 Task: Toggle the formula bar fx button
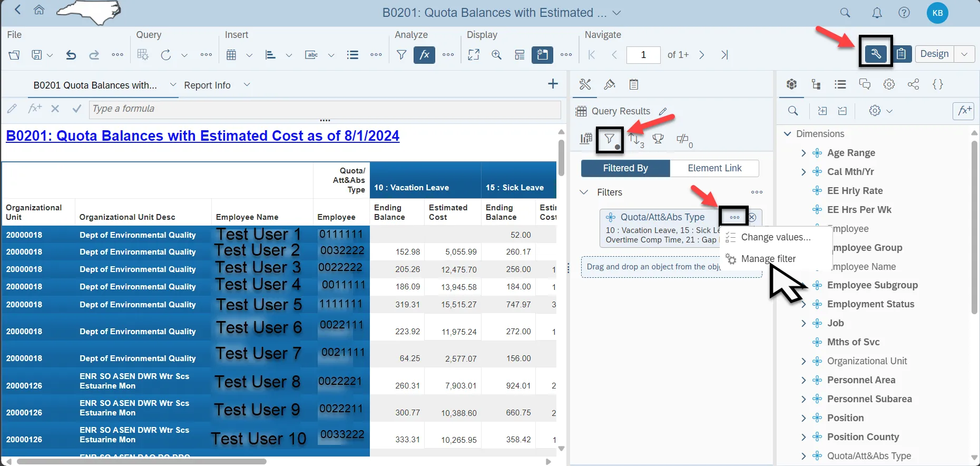pos(424,55)
